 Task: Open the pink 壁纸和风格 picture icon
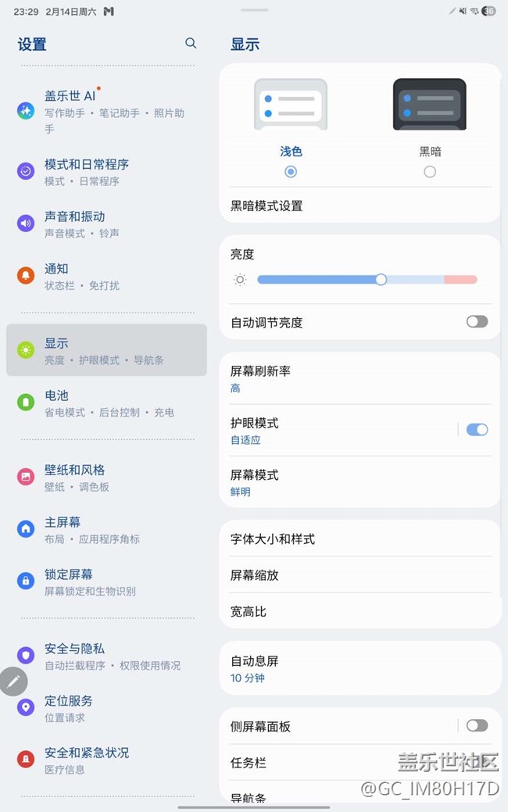(26, 477)
